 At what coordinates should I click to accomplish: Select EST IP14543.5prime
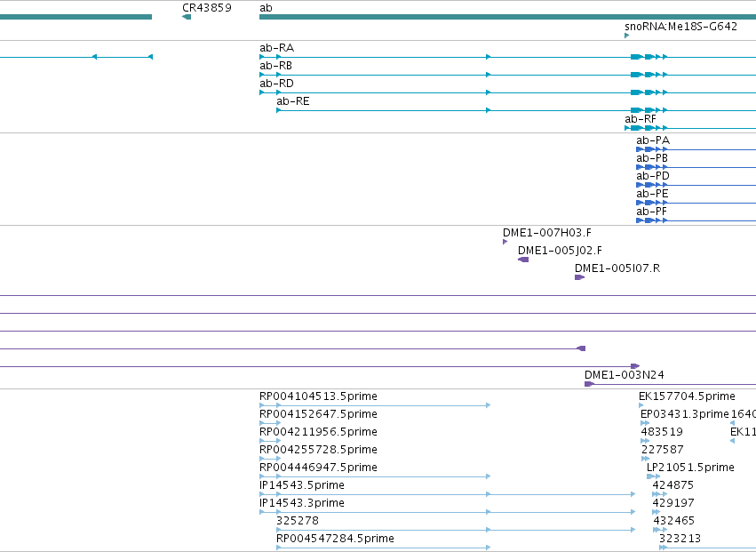pyautogui.click(x=302, y=485)
